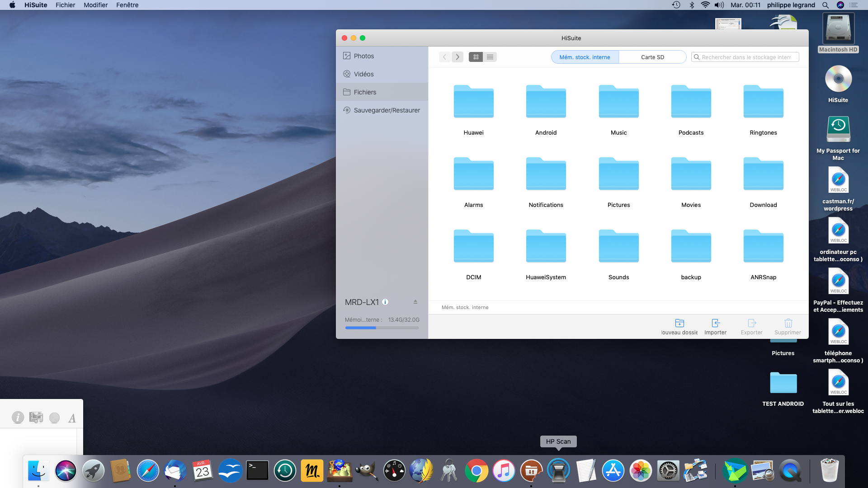
Task: Open the volume control in menu bar
Action: click(719, 5)
